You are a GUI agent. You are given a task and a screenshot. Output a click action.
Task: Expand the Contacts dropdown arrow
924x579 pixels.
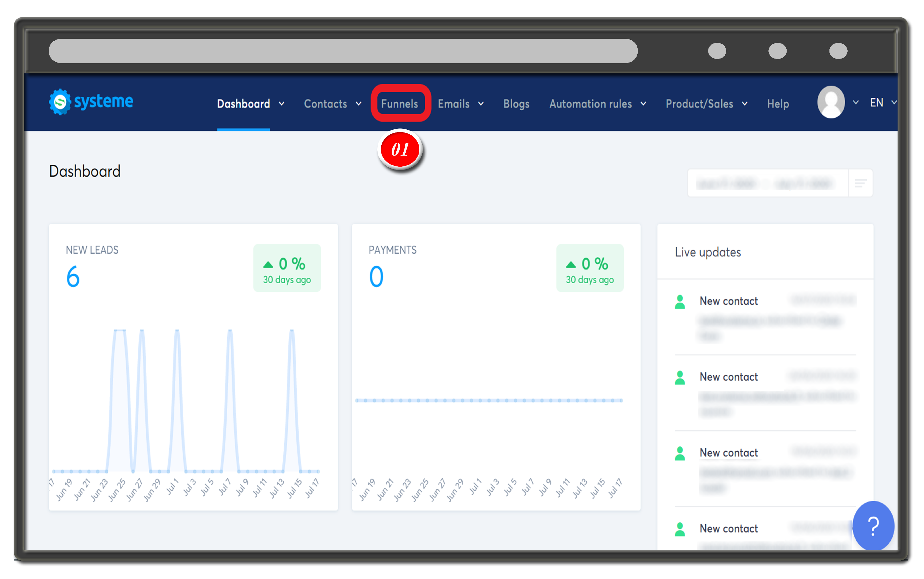pyautogui.click(x=359, y=104)
